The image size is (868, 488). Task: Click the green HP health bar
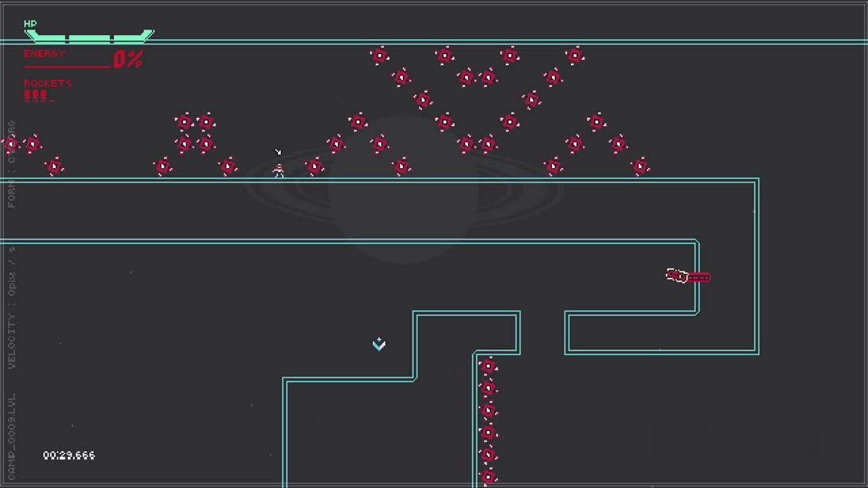click(89, 36)
